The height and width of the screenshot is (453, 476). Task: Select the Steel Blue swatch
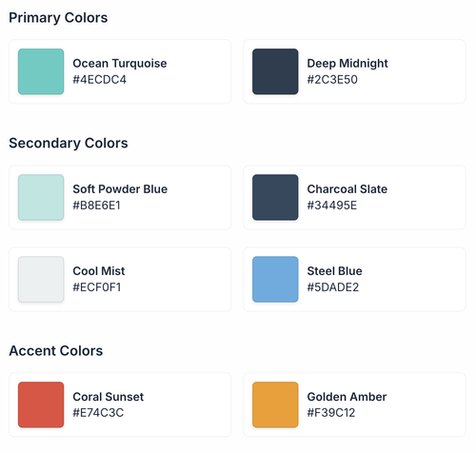(x=275, y=279)
